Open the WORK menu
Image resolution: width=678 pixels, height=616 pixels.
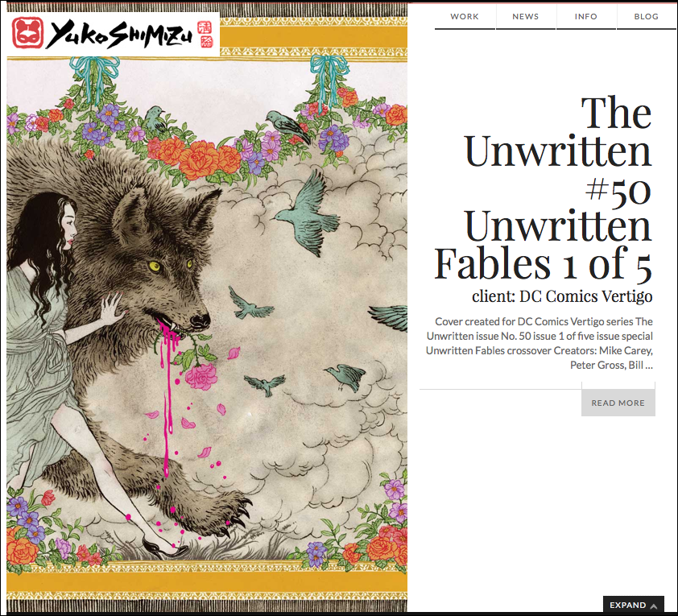coord(465,17)
